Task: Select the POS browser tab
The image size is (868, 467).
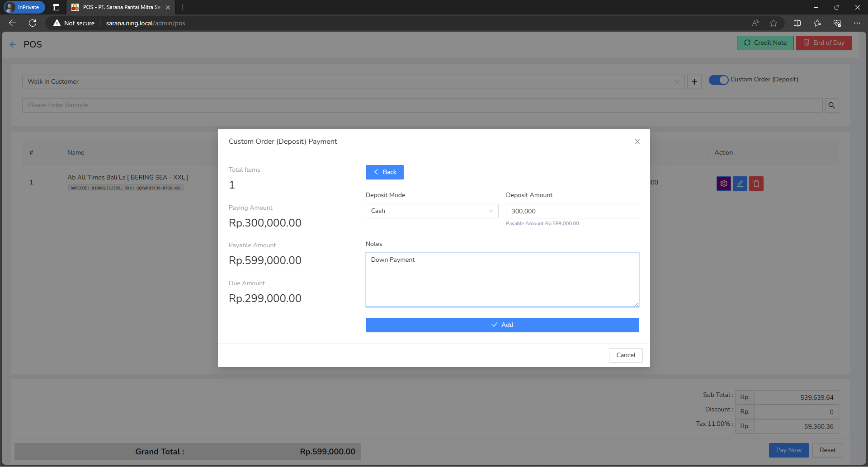Action: pyautogui.click(x=120, y=7)
